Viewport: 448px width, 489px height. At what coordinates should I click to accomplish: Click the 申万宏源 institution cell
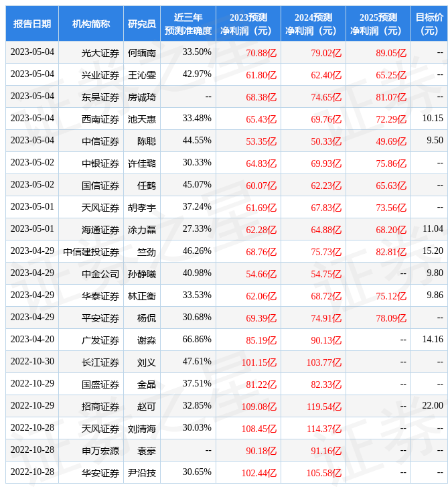tap(100, 451)
